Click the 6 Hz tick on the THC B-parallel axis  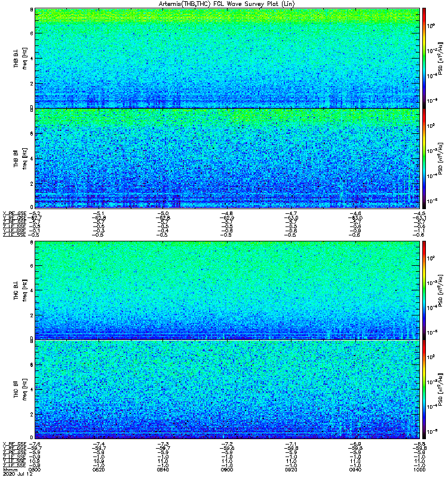[x=32, y=364]
